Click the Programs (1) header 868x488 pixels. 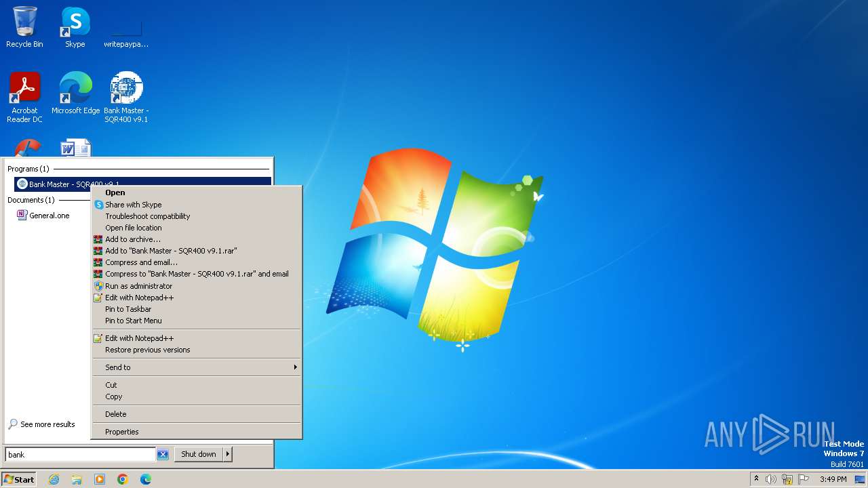point(28,169)
